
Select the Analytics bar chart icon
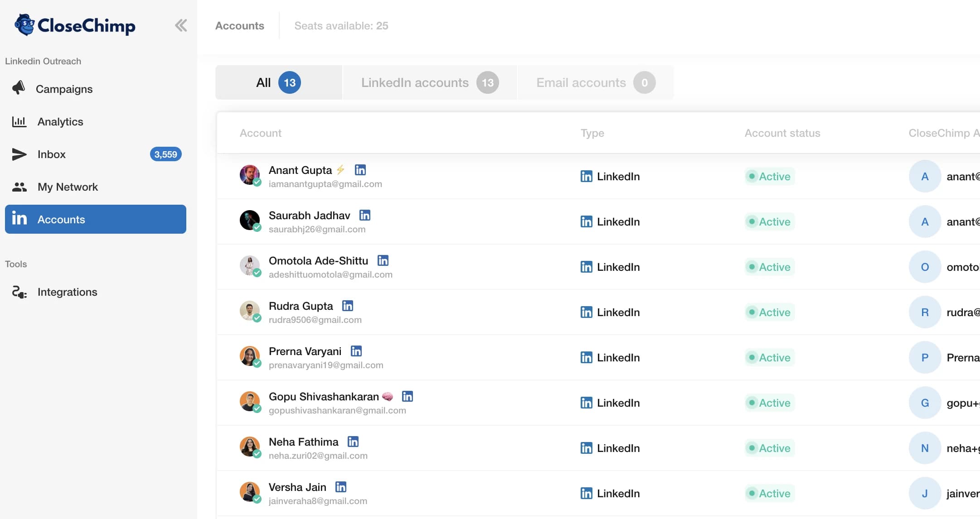coord(19,121)
